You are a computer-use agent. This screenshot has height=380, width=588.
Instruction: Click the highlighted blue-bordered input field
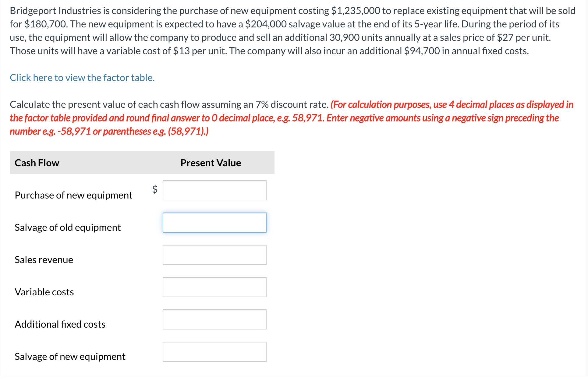pyautogui.click(x=214, y=223)
